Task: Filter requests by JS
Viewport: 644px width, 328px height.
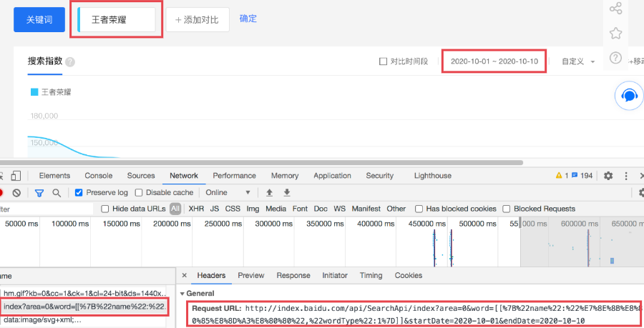Action: [215, 209]
